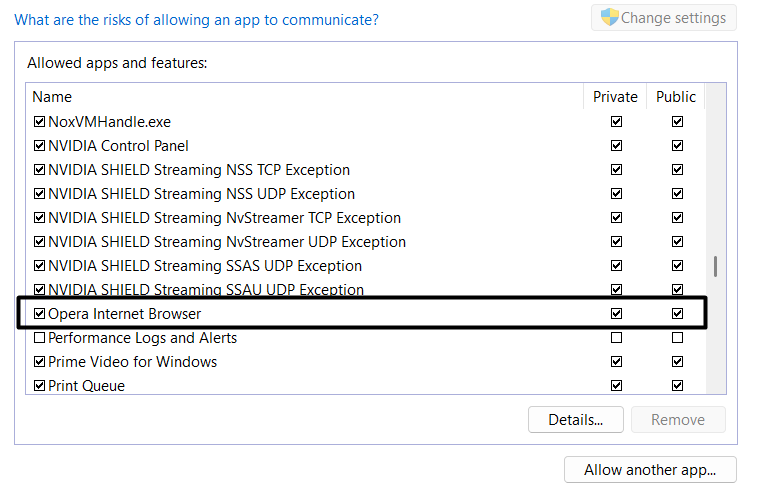Image resolution: width=772 pixels, height=492 pixels.
Task: Click the Private column header
Action: pos(615,97)
